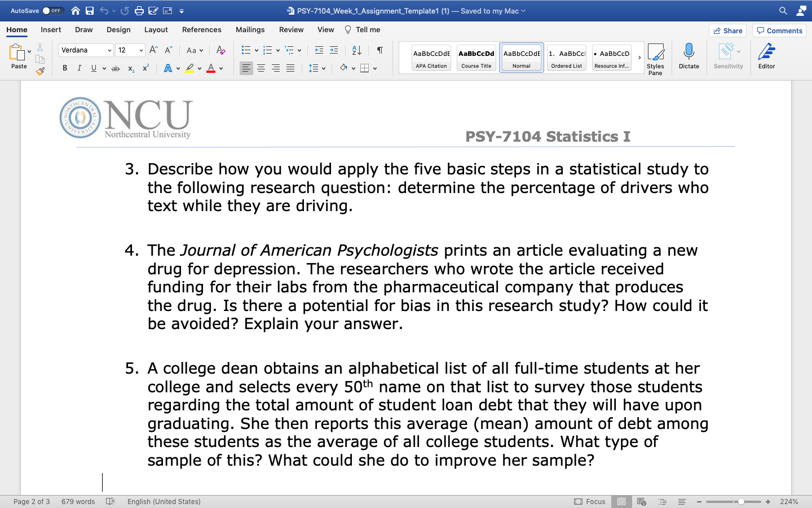The width and height of the screenshot is (812, 508).
Task: Apply strikethrough formatting
Action: (115, 68)
